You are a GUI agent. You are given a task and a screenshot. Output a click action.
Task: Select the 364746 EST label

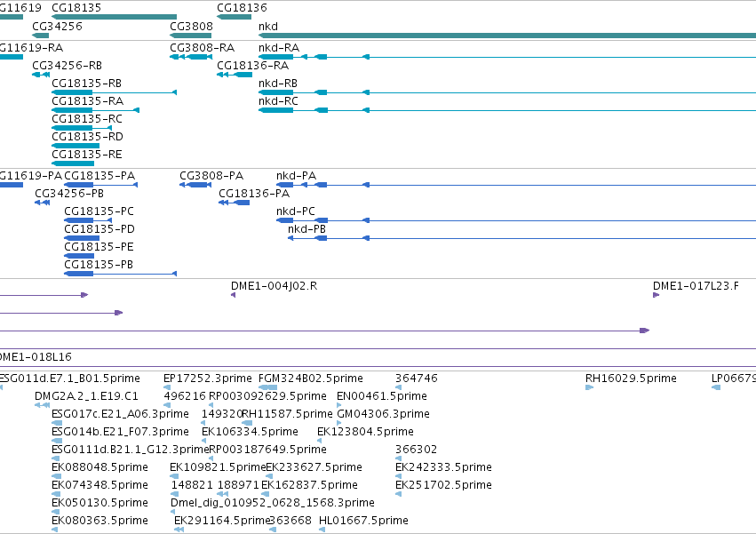(416, 379)
